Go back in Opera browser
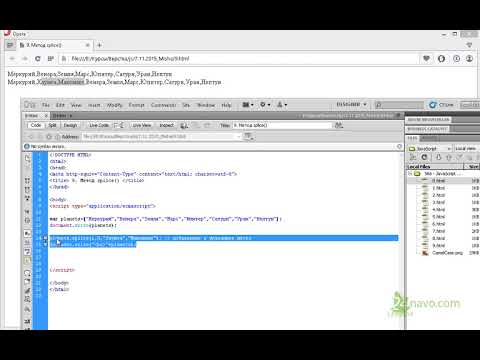This screenshot has width=480, height=360. pyautogui.click(x=12, y=59)
